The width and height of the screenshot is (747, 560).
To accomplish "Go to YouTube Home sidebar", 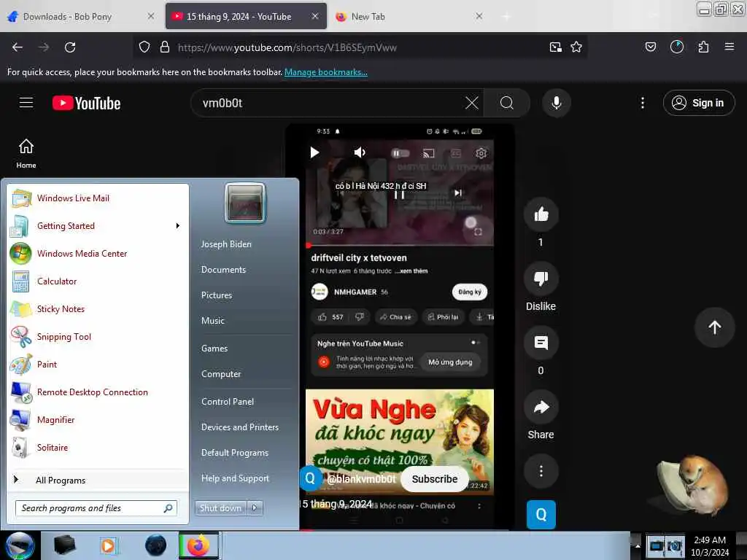I will point(26,153).
